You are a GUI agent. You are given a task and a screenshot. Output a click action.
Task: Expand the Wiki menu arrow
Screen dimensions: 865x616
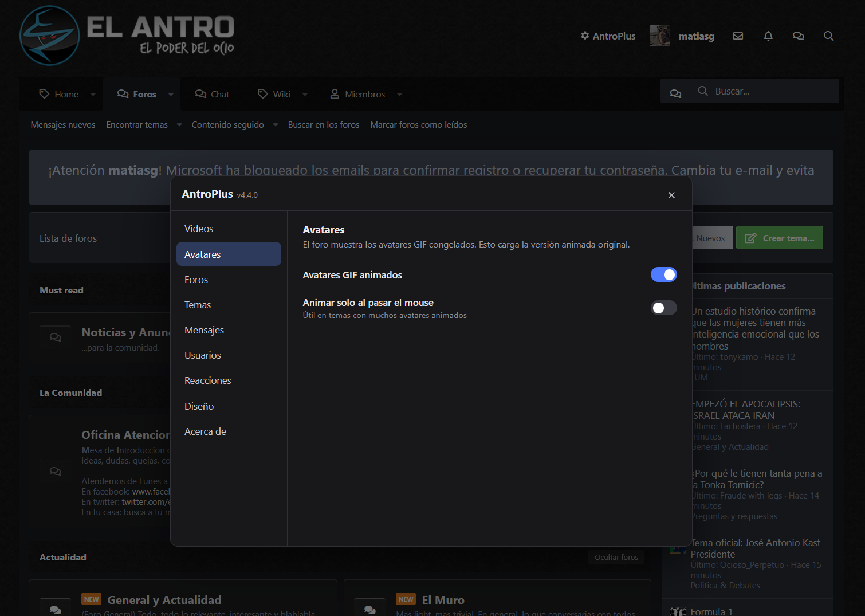click(x=305, y=94)
